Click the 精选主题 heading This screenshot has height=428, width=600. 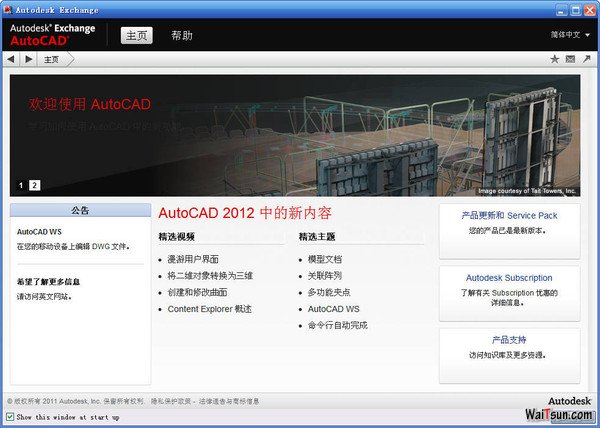point(317,237)
